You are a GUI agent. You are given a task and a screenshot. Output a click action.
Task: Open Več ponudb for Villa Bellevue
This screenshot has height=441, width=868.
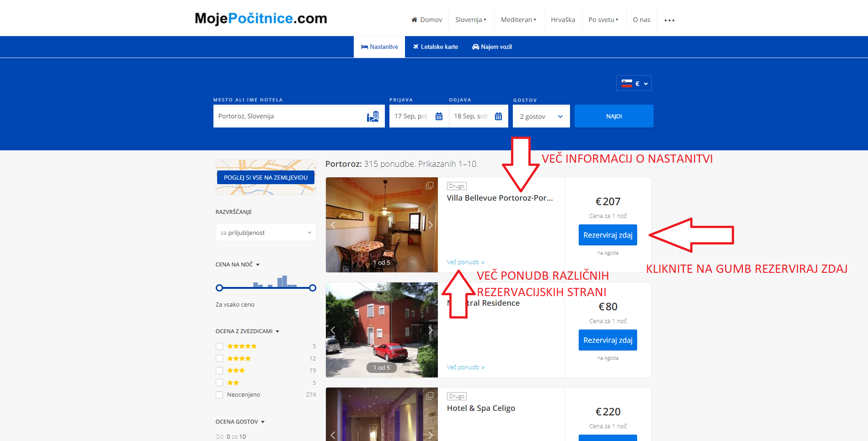click(x=465, y=262)
